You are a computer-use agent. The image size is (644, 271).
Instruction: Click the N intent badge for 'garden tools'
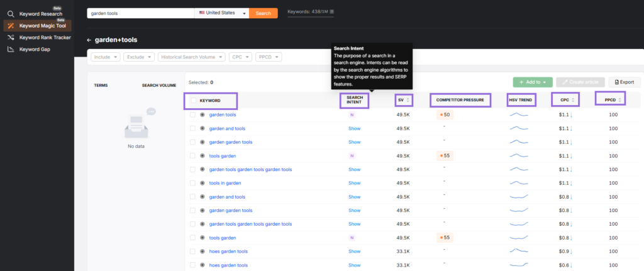[x=352, y=115]
